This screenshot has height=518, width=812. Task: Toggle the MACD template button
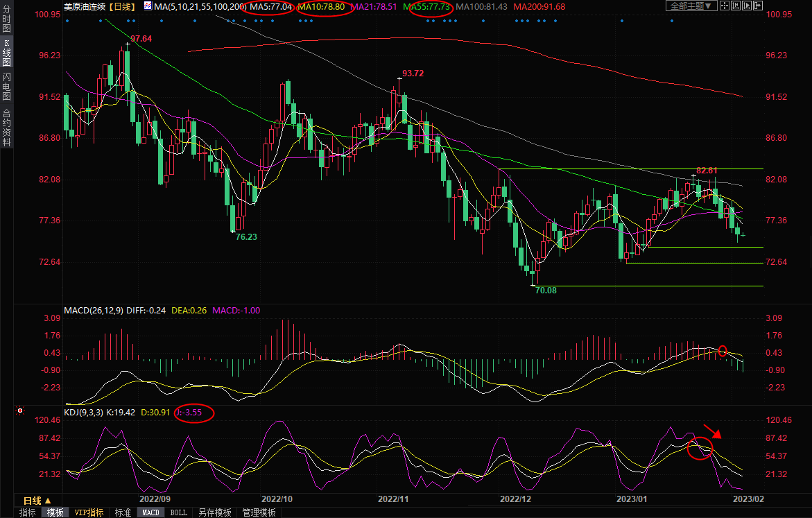pos(150,512)
